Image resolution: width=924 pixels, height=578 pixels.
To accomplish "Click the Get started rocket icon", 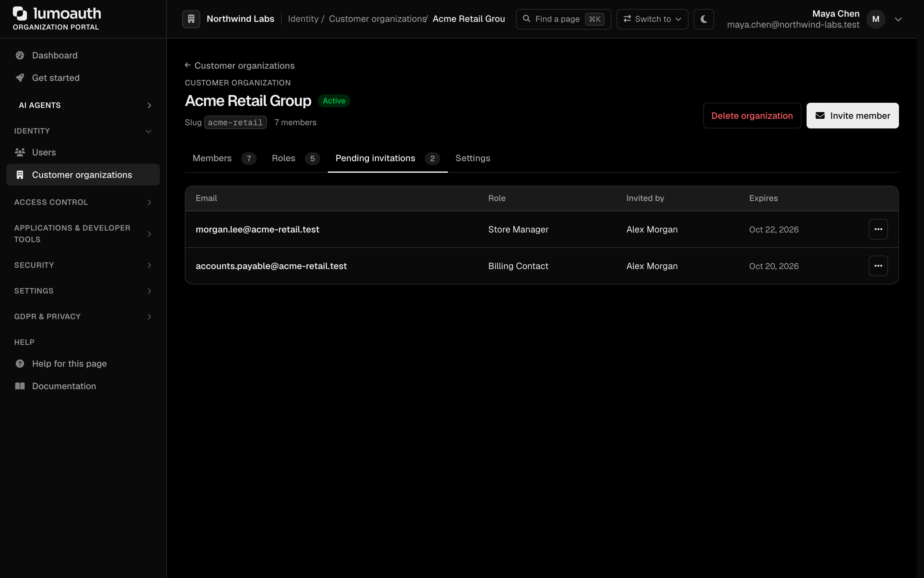I will pos(20,78).
